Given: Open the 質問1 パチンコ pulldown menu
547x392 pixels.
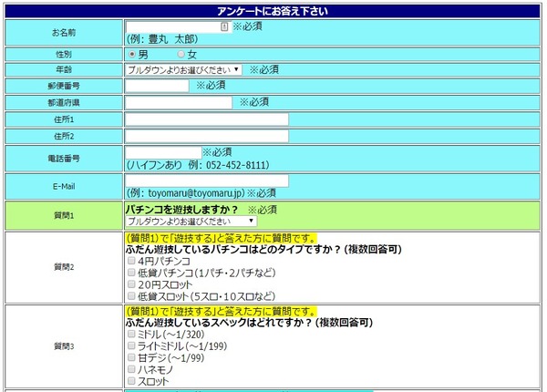Looking at the screenshot, I should pyautogui.click(x=191, y=222).
